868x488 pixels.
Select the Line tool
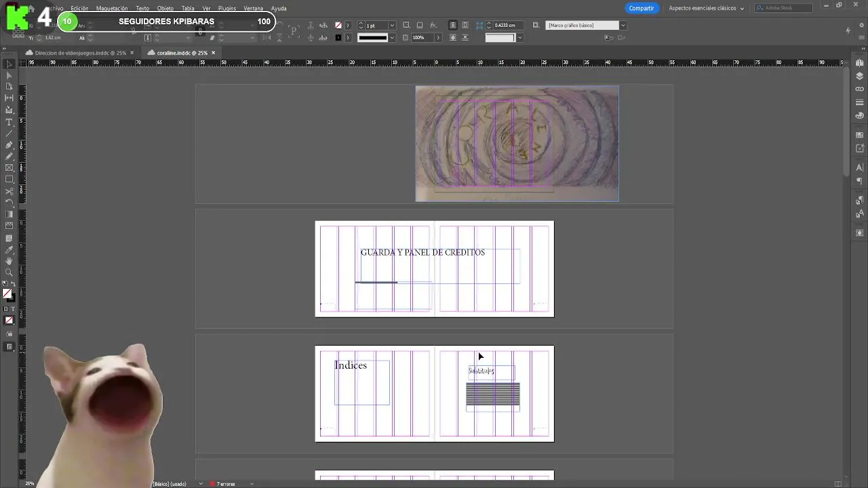pos(9,134)
